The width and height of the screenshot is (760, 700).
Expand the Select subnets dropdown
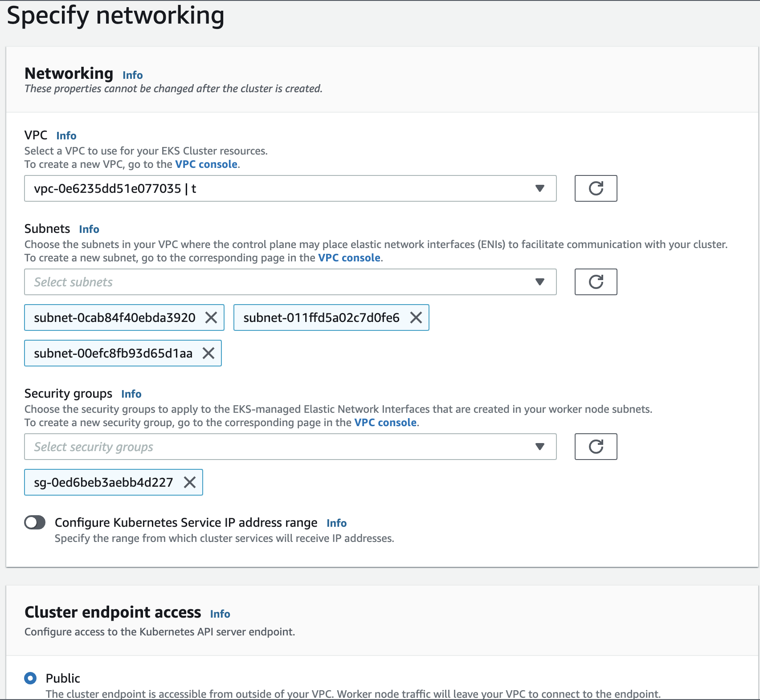290,282
